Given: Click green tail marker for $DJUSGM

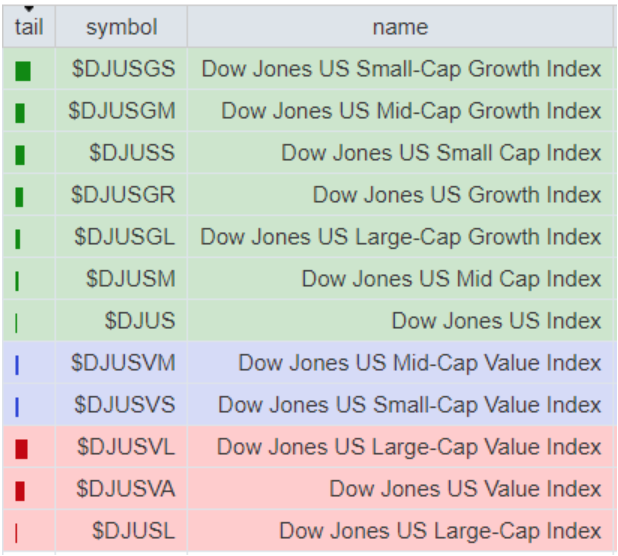Looking at the screenshot, I should 21,113.
